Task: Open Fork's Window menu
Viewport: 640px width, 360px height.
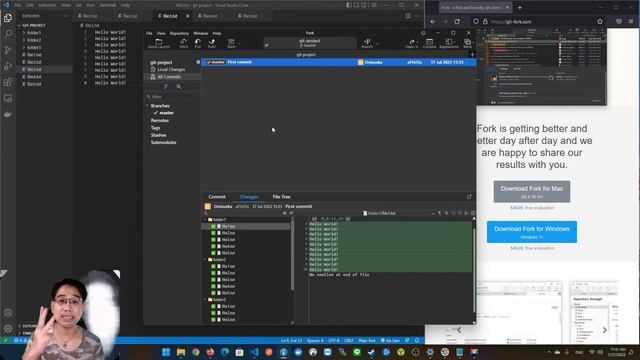Action: click(x=200, y=33)
